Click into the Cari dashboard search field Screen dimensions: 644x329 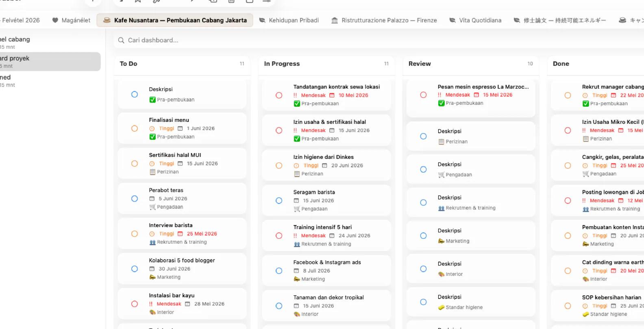click(x=378, y=40)
